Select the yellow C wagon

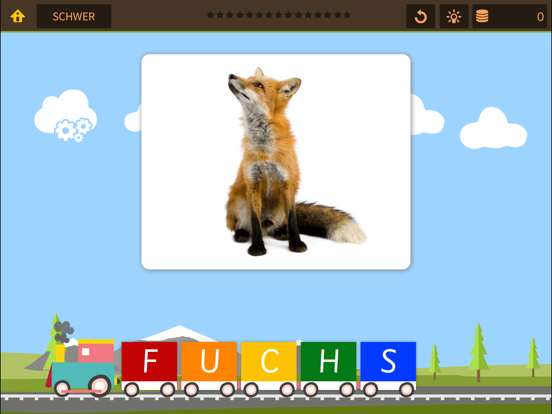[x=269, y=361]
